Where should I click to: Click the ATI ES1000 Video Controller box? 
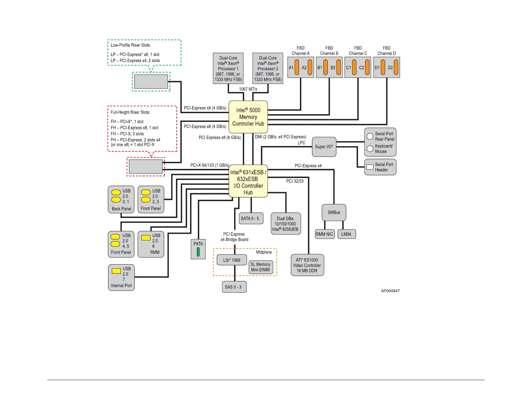click(307, 265)
